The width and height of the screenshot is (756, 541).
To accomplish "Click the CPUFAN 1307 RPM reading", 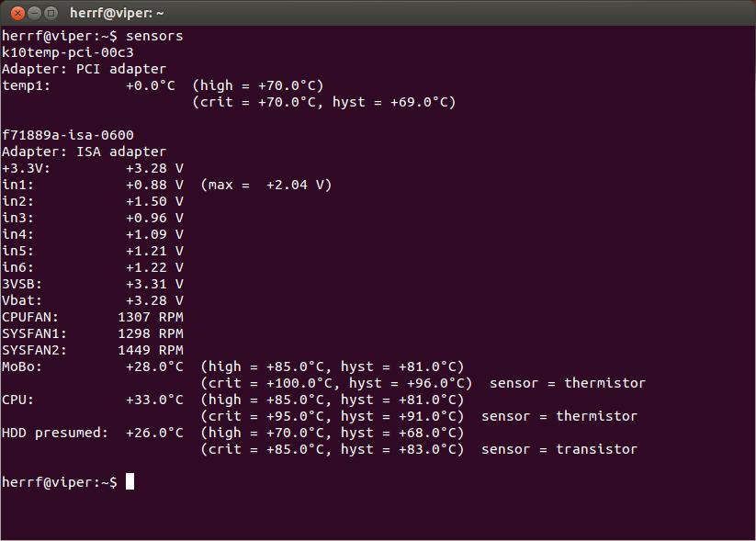I will click(150, 317).
